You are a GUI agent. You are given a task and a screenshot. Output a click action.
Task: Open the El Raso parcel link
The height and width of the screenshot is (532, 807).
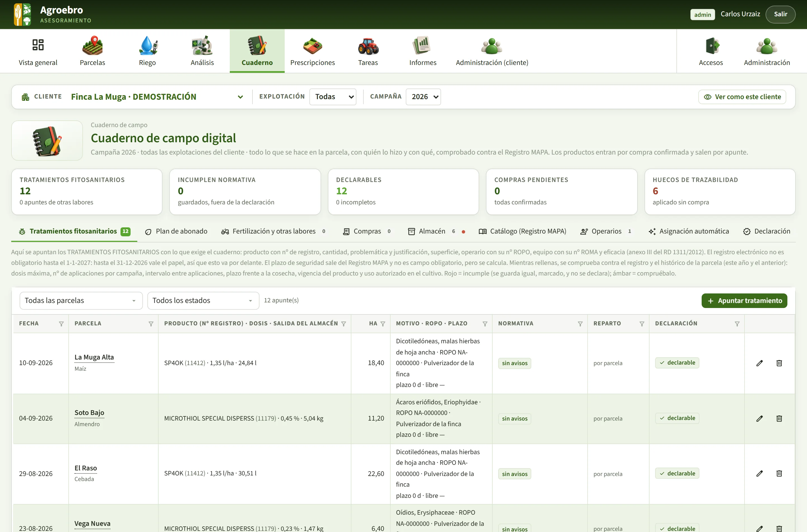click(x=85, y=468)
